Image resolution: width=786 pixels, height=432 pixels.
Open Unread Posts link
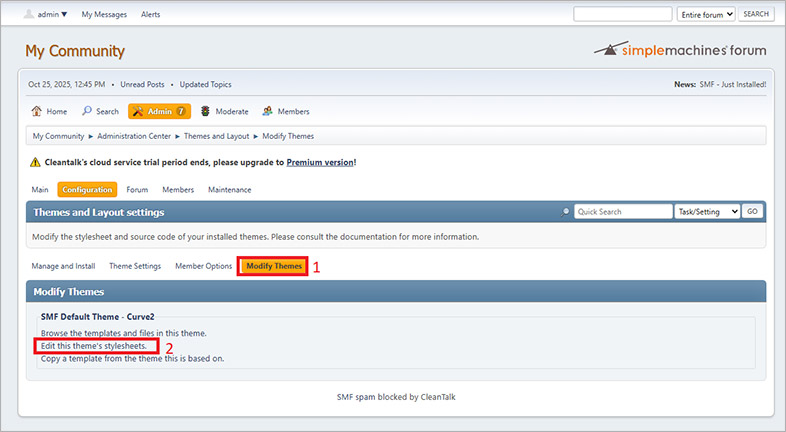point(142,84)
